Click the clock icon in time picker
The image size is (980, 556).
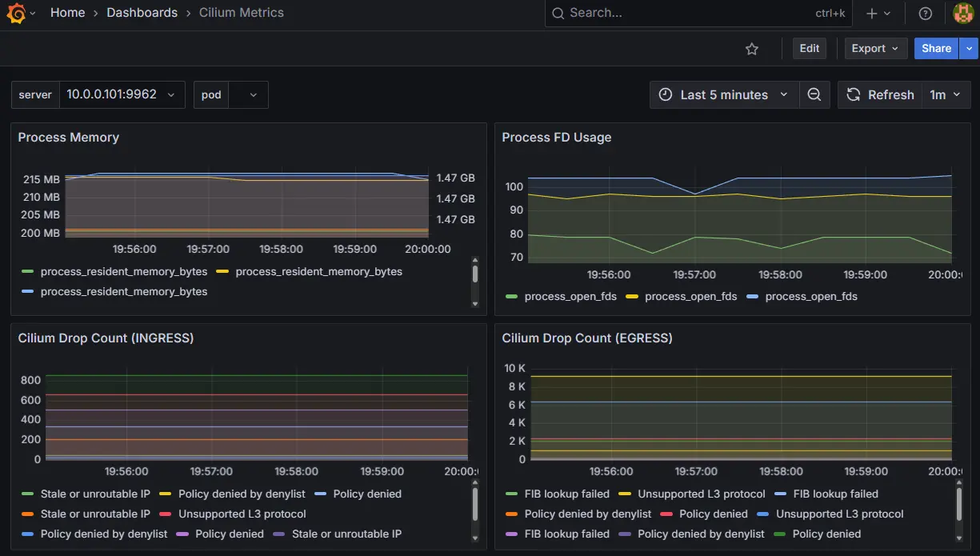coord(666,94)
